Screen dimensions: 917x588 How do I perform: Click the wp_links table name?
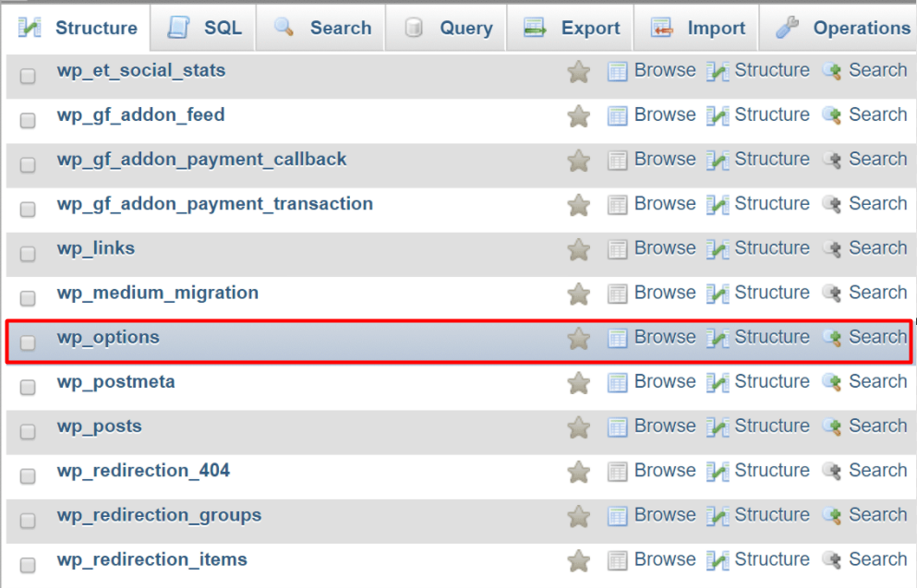pos(96,248)
